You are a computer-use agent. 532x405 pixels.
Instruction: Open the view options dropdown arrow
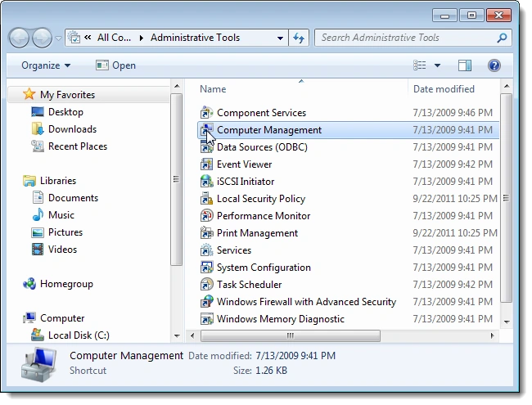(437, 65)
